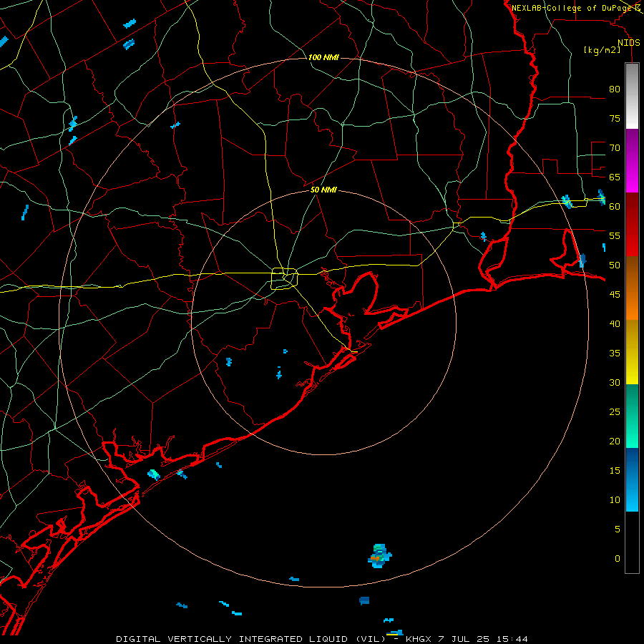Click the 10 value on the color scale
The width and height of the screenshot is (644, 644).
pyautogui.click(x=615, y=500)
